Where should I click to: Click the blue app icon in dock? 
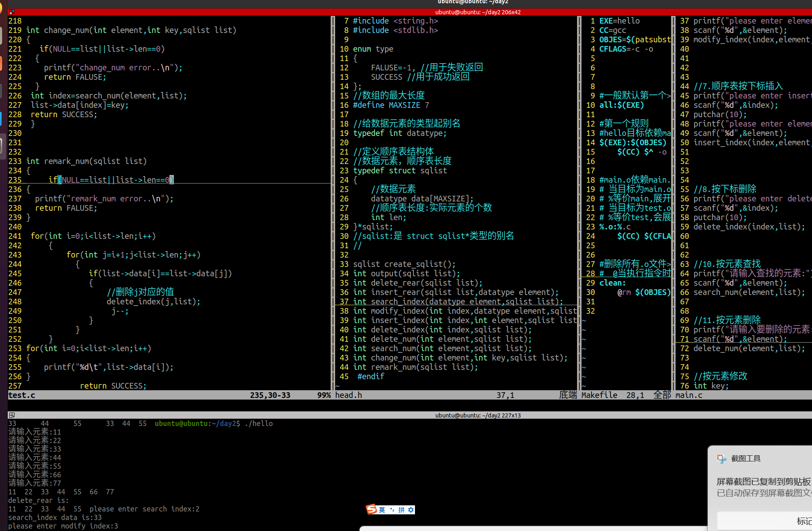1,118
